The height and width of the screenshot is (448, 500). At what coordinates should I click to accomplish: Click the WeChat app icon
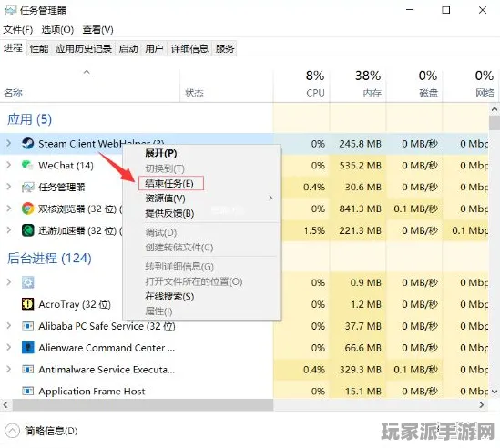click(x=27, y=165)
